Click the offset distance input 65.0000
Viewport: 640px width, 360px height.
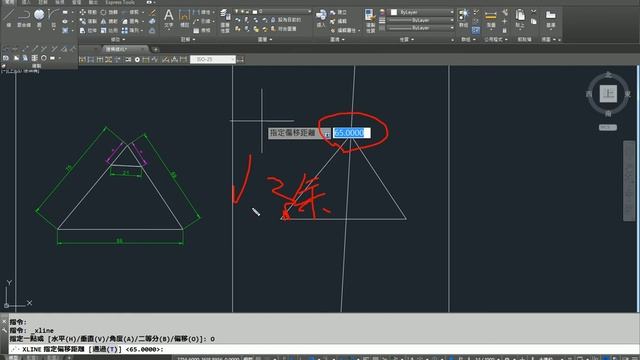[351, 133]
